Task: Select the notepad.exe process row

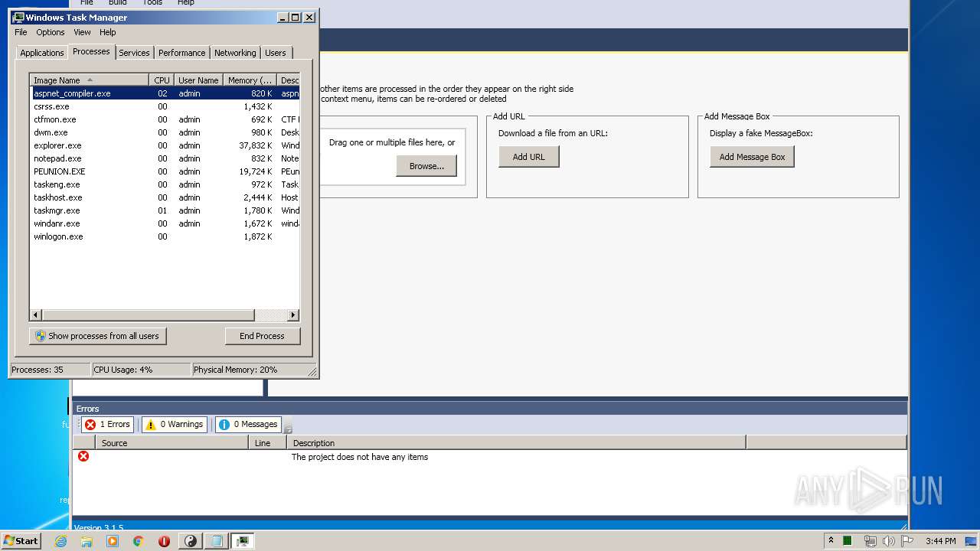Action: (165, 158)
